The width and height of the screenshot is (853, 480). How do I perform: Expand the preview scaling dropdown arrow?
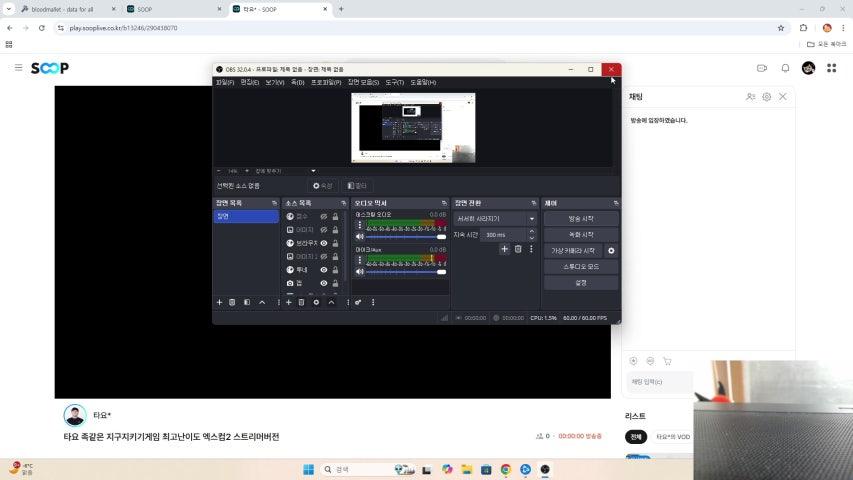point(313,171)
